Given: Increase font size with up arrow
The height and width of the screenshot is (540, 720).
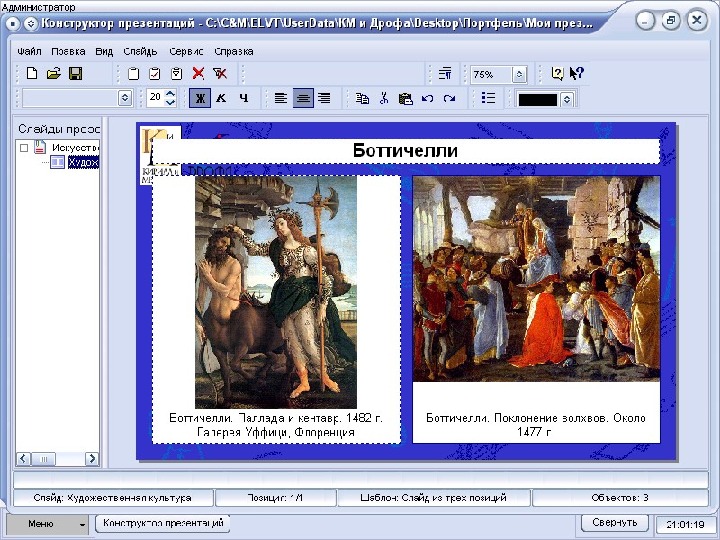Looking at the screenshot, I should pos(170,93).
